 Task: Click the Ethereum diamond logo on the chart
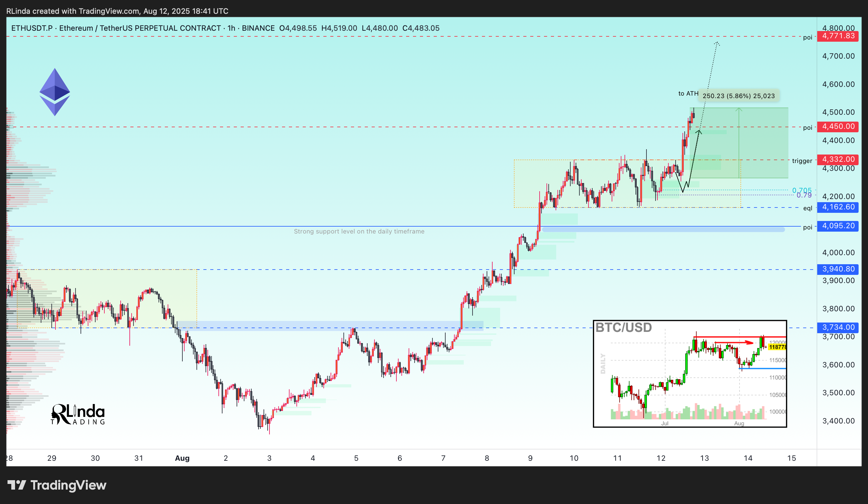[55, 92]
